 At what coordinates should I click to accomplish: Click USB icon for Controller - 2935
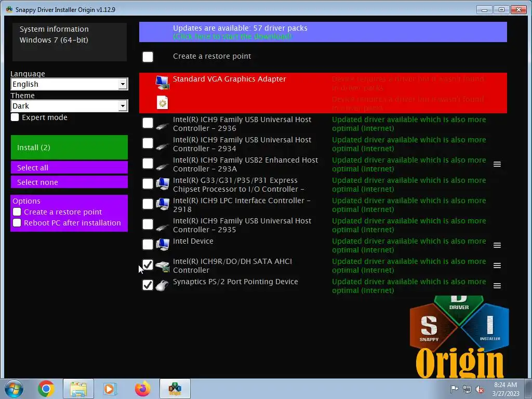pos(162,228)
